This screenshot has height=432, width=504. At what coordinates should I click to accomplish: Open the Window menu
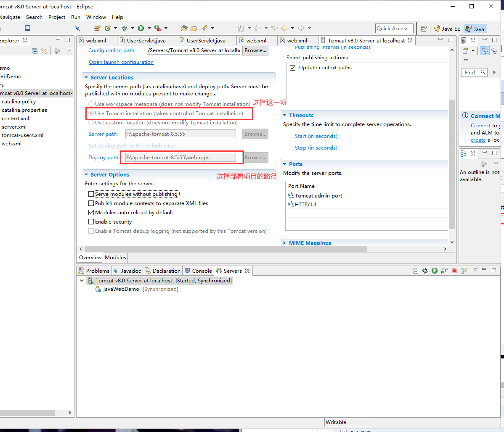point(96,17)
